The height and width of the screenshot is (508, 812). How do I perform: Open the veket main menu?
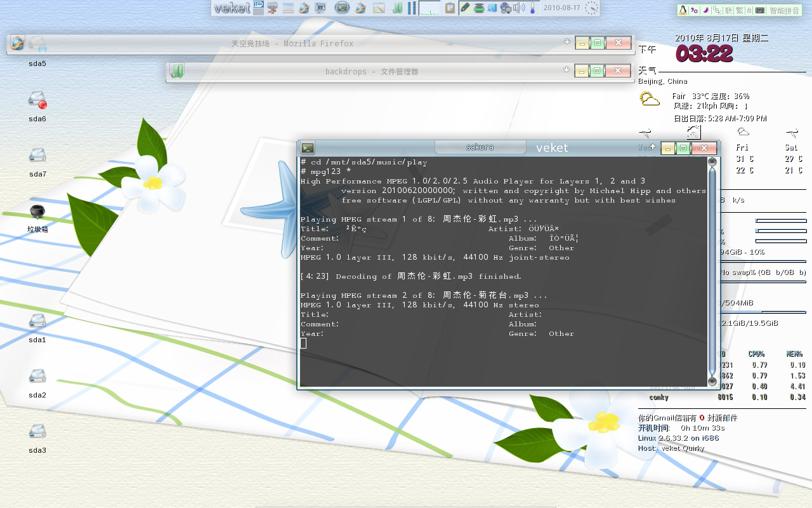233,8
